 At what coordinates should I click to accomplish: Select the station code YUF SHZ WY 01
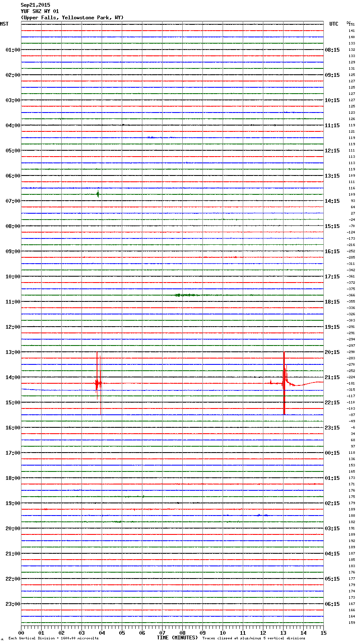[x=40, y=11]
